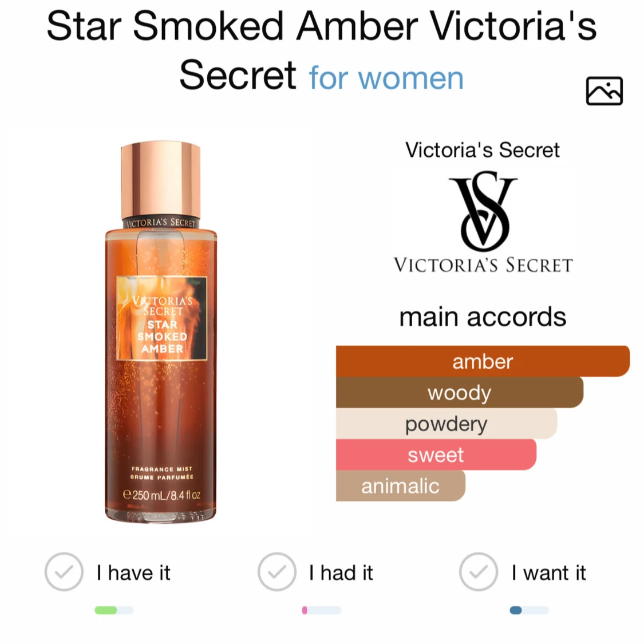Image resolution: width=644 pixels, height=644 pixels.
Task: Click the blue 'I want it' progress bar
Action: coord(529,610)
